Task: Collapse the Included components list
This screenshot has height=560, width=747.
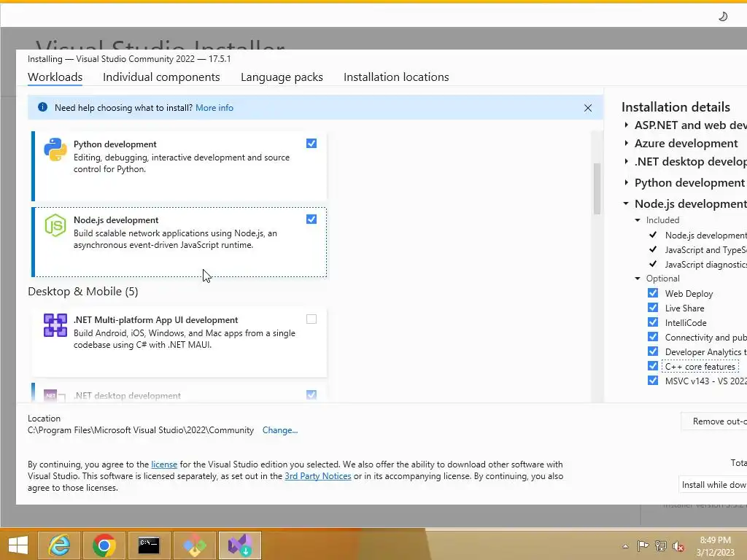Action: (638, 220)
